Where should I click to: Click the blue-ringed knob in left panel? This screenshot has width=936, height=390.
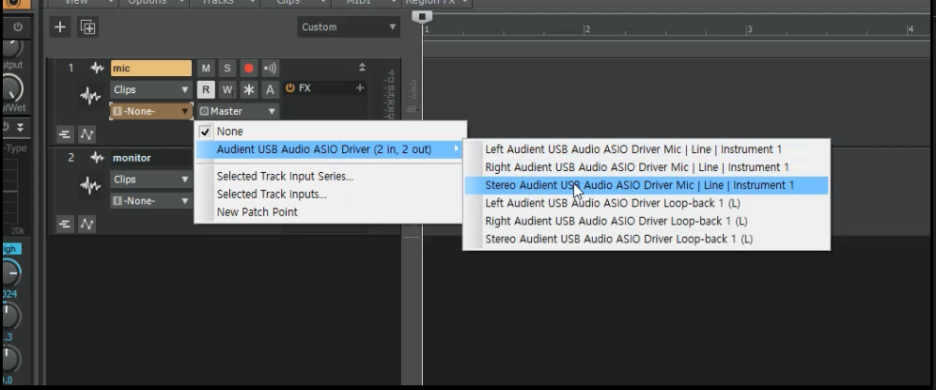coord(10,273)
